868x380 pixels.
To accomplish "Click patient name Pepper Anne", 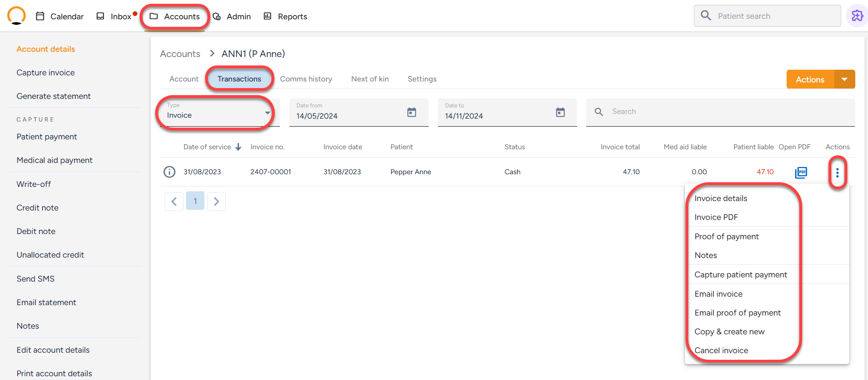I will [411, 172].
